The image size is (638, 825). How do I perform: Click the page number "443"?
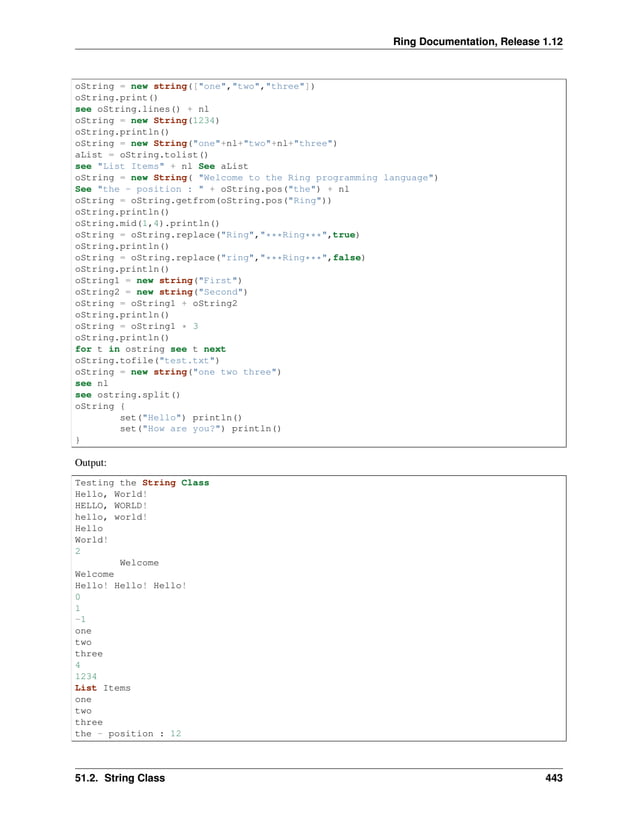[x=554, y=778]
